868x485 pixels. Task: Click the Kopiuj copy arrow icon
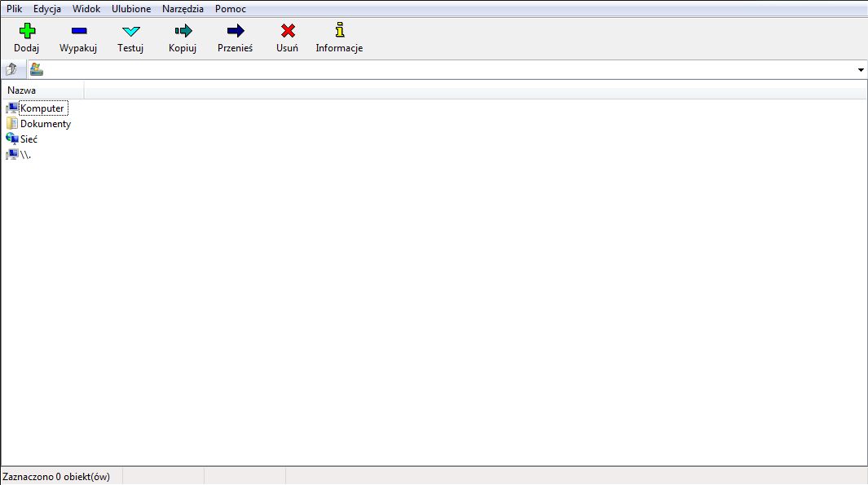click(183, 30)
